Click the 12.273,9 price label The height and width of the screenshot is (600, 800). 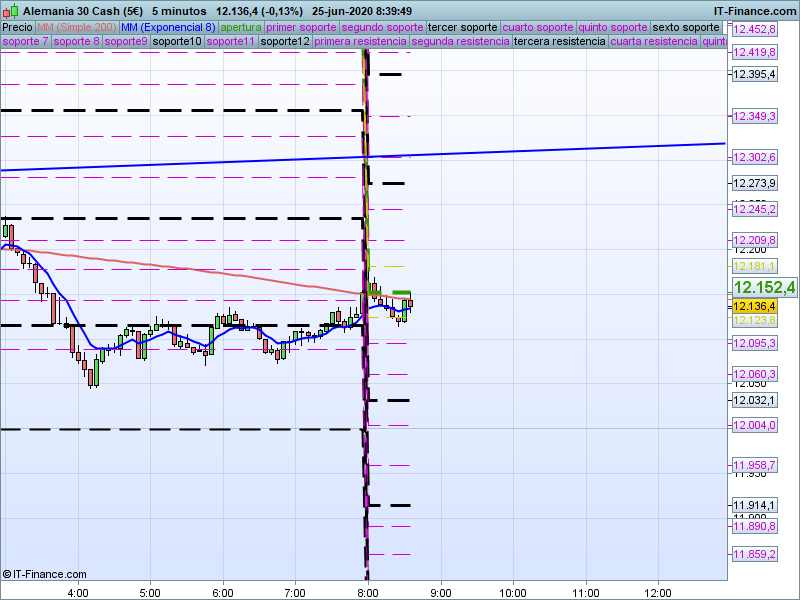click(754, 183)
